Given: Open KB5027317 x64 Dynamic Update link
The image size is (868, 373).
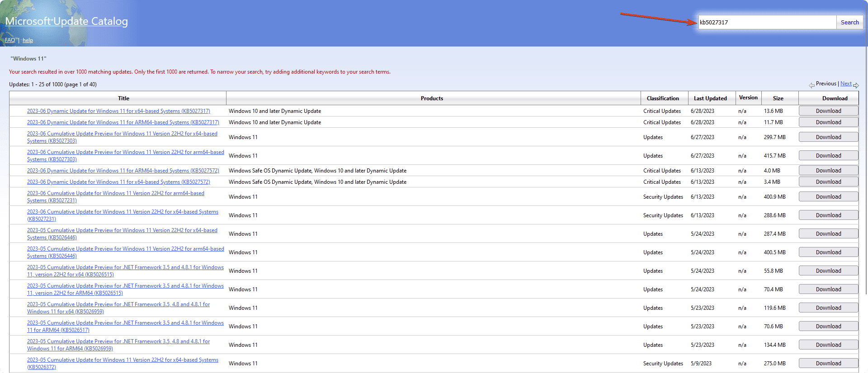Looking at the screenshot, I should tap(118, 111).
